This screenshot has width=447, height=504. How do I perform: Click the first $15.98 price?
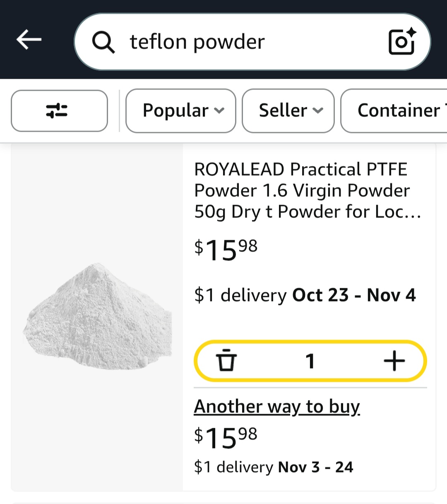click(226, 250)
